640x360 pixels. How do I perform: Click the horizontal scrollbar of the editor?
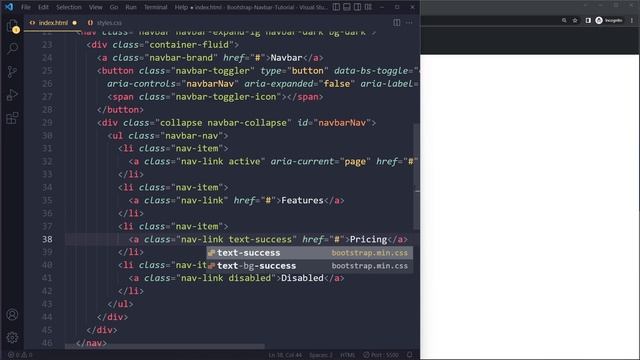coord(165,347)
